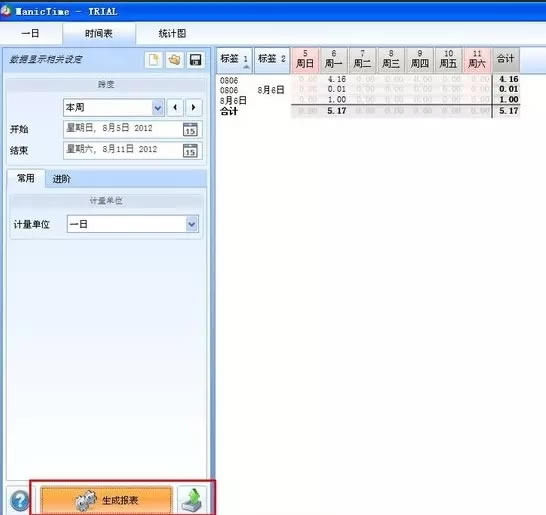Open the start date calendar picker
This screenshot has width=546, height=515.
tap(190, 130)
